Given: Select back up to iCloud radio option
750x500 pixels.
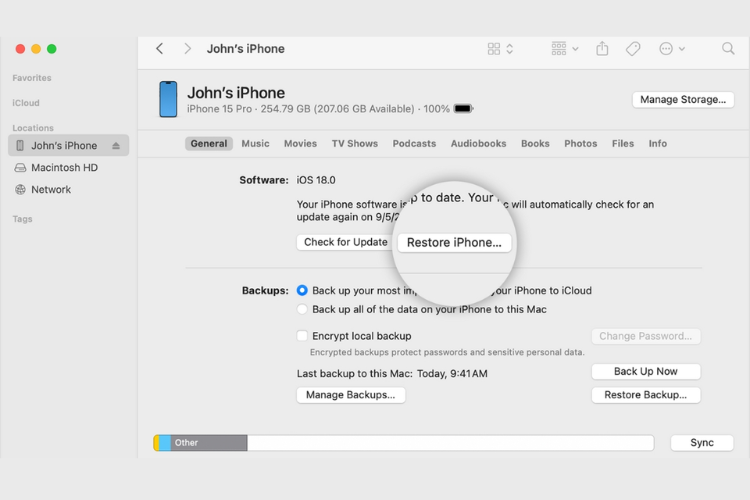Looking at the screenshot, I should [302, 290].
